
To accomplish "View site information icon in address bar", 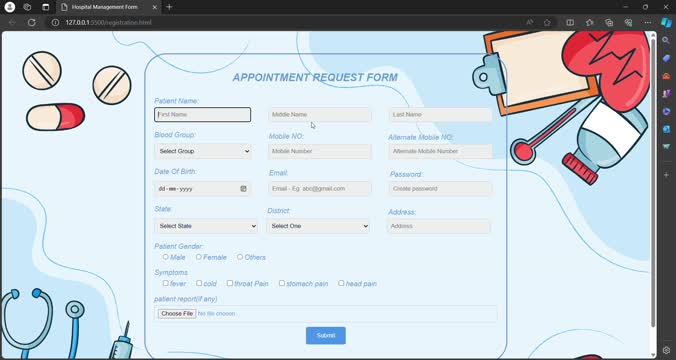I will pyautogui.click(x=55, y=22).
